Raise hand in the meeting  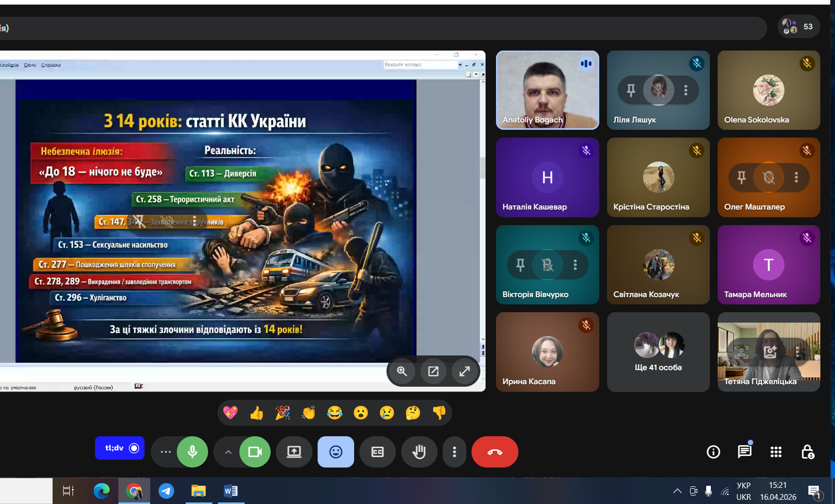(x=419, y=452)
